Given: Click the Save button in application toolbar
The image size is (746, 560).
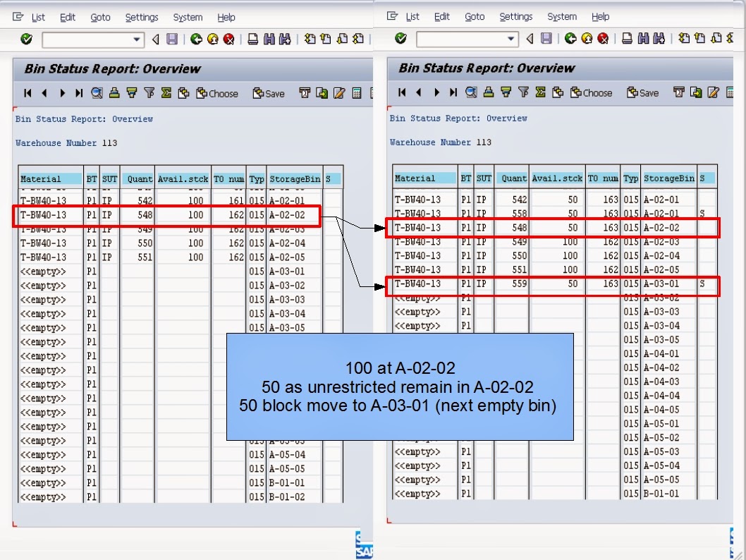Looking at the screenshot, I should 268,92.
